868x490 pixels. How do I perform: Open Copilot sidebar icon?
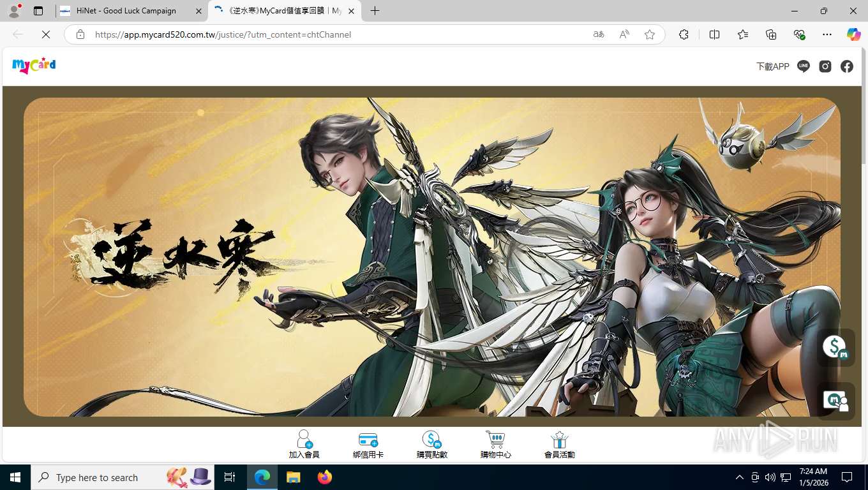[854, 34]
